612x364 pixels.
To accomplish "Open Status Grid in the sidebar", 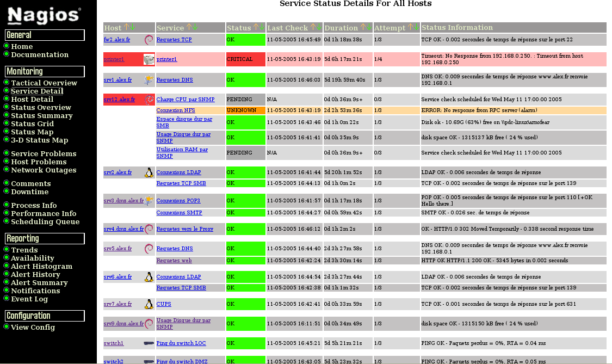I will (x=33, y=124).
